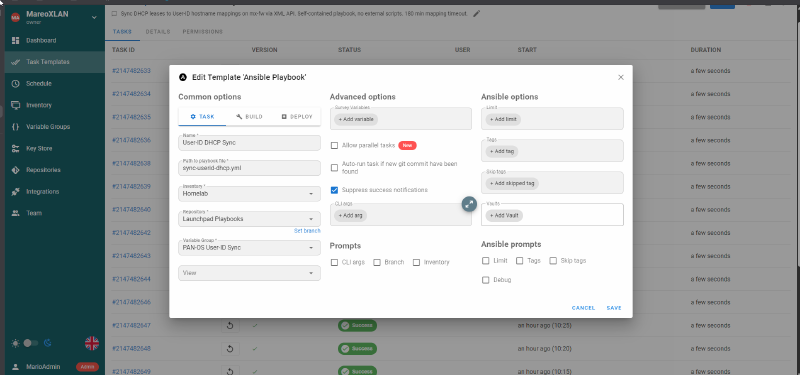
Task: Enable the CLI args prompt checkbox
Action: pyautogui.click(x=335, y=262)
